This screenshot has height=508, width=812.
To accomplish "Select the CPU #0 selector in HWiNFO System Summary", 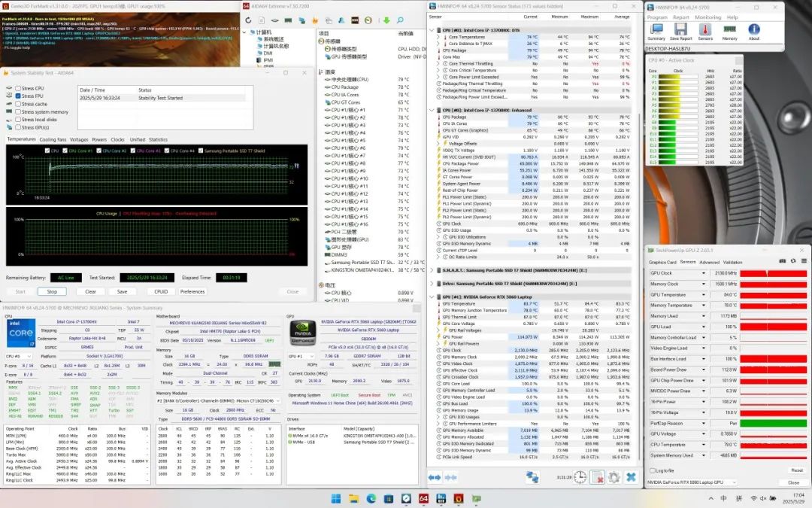I will 19,357.
